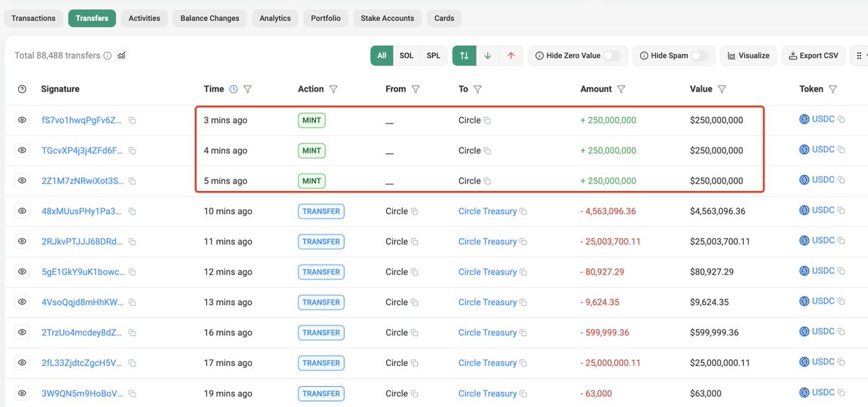Click the Export CSV button
This screenshot has width=868, height=407.
813,56
